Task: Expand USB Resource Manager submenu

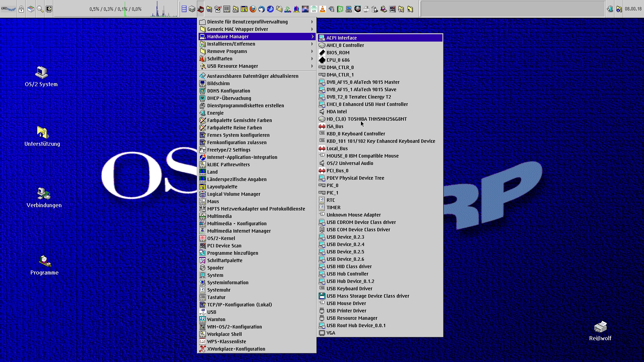Action: click(257, 66)
